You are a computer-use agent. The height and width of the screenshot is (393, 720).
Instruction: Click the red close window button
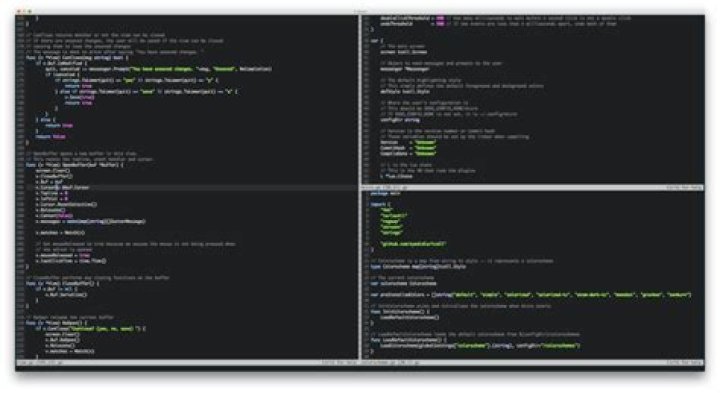[x=19, y=11]
